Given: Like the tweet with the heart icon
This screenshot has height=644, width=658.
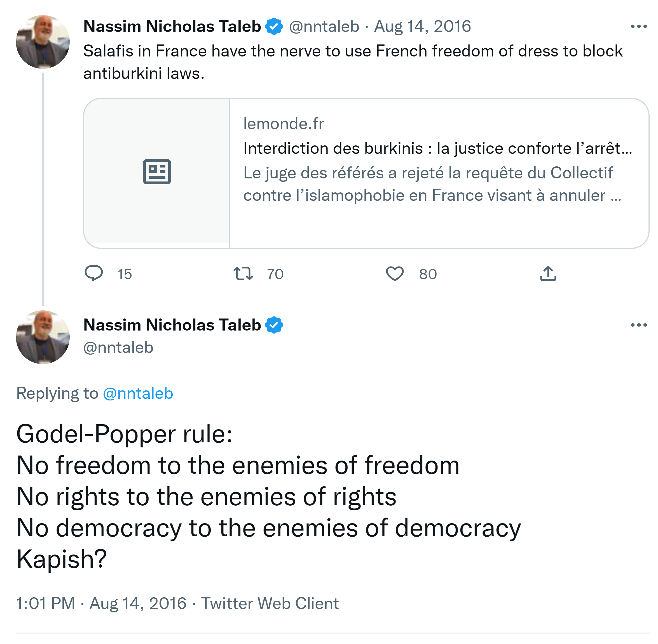Looking at the screenshot, I should coord(395,273).
